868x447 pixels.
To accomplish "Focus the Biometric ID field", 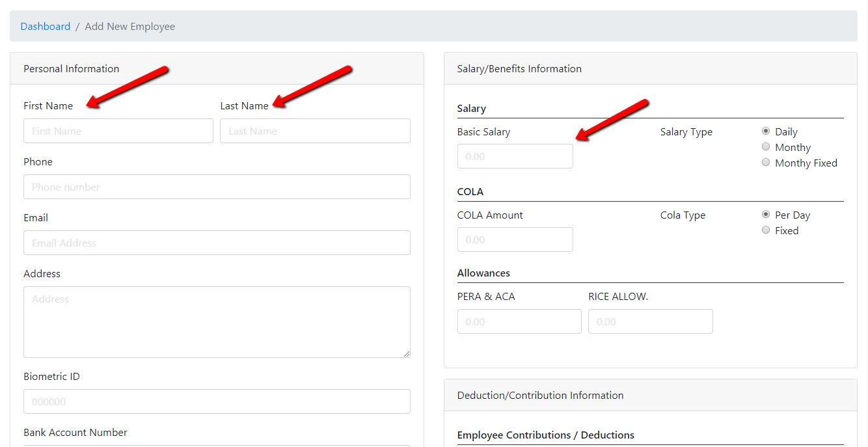I will click(x=217, y=401).
